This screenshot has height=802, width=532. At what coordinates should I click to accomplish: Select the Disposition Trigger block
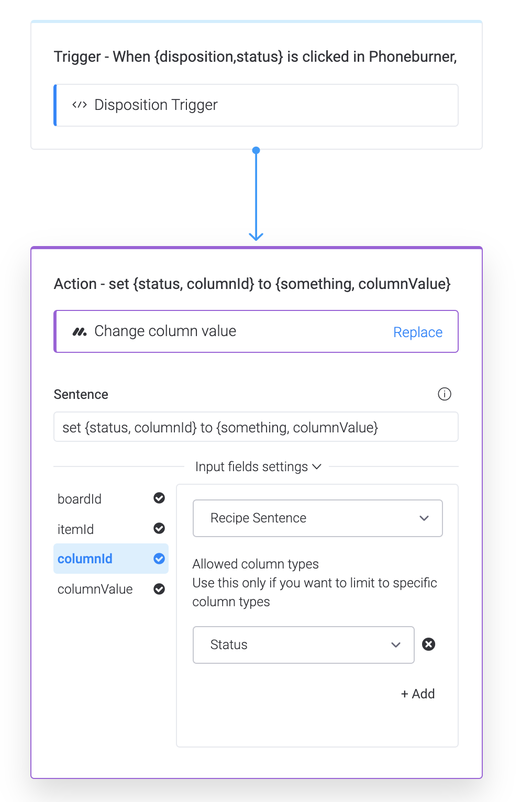(256, 105)
